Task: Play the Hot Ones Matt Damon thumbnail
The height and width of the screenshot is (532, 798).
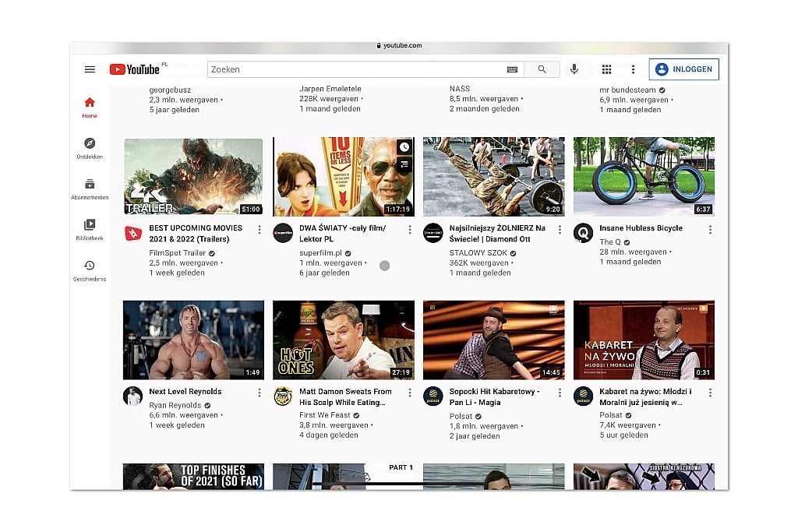Action: pyautogui.click(x=344, y=340)
